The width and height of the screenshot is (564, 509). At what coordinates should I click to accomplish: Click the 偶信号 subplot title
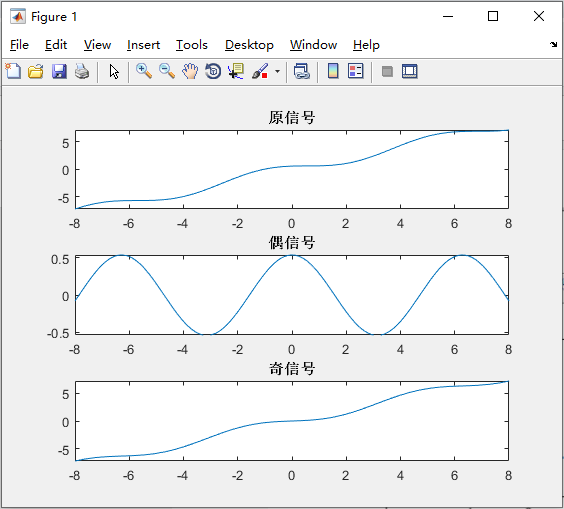tap(292, 243)
